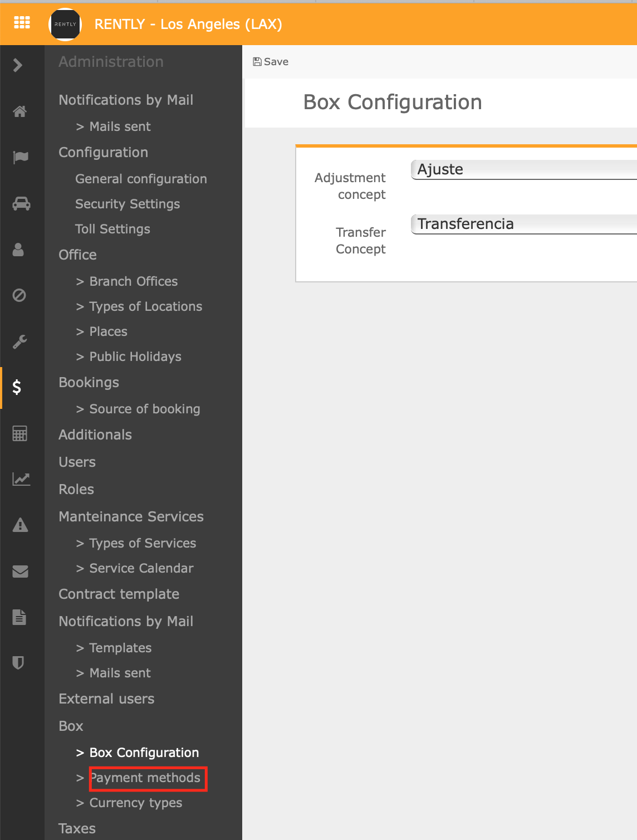Open the Adjustment concept dropdown showing Ajuste
The width and height of the screenshot is (637, 840).
[523, 170]
